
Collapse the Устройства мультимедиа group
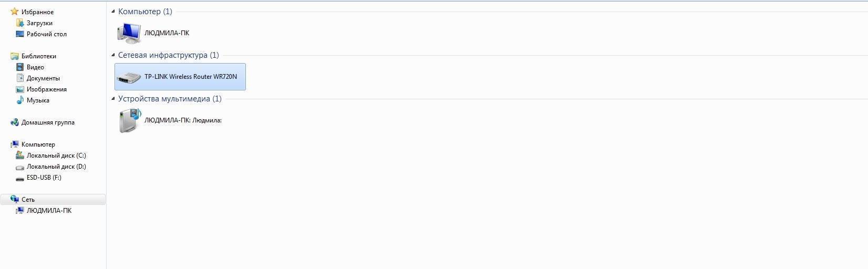click(x=113, y=99)
